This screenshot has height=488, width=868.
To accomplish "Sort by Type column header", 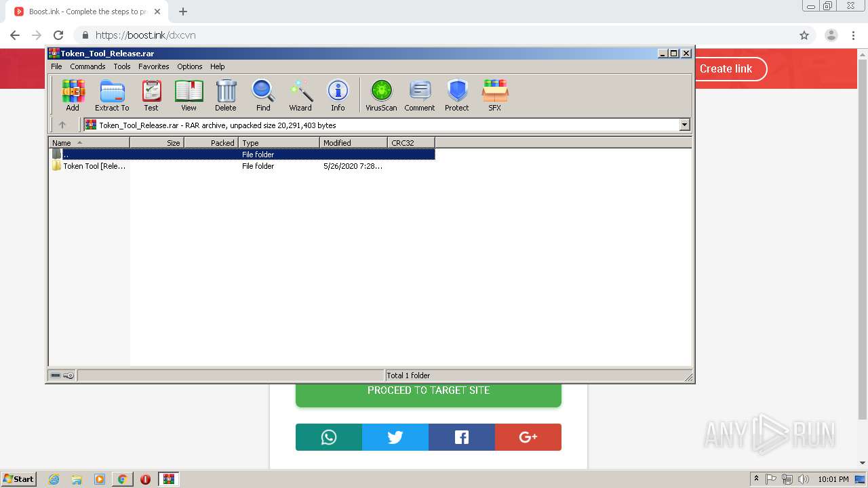I will coord(279,142).
